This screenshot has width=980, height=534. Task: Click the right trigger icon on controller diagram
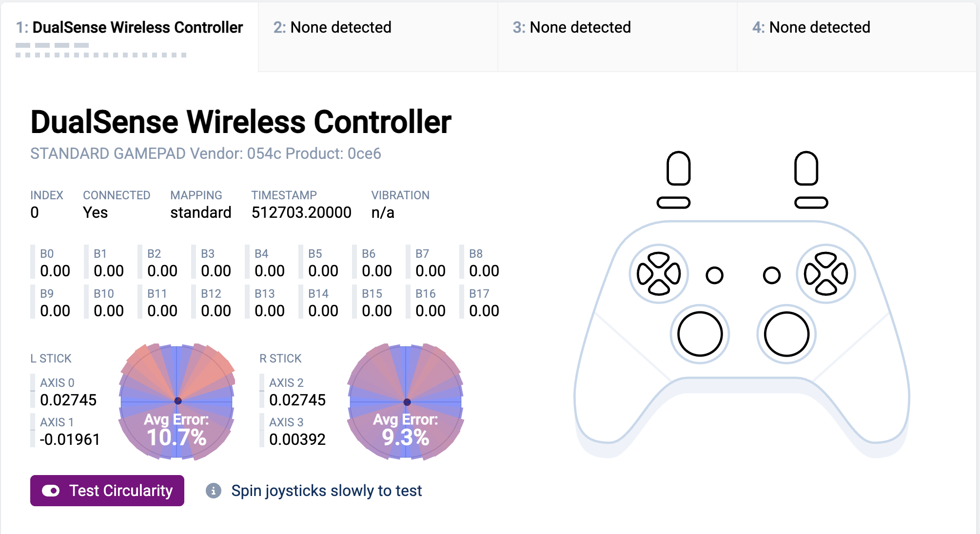pos(806,168)
